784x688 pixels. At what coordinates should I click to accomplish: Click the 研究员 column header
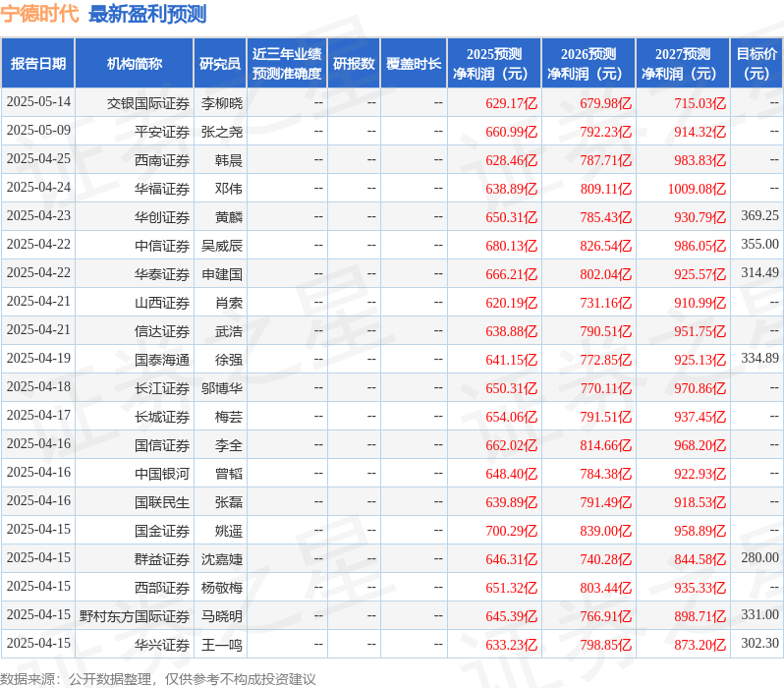(x=220, y=64)
